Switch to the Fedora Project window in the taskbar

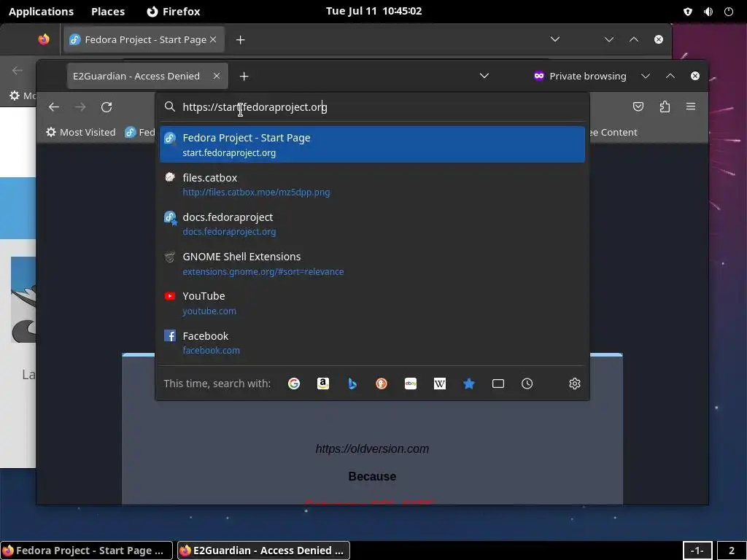pyautogui.click(x=86, y=551)
